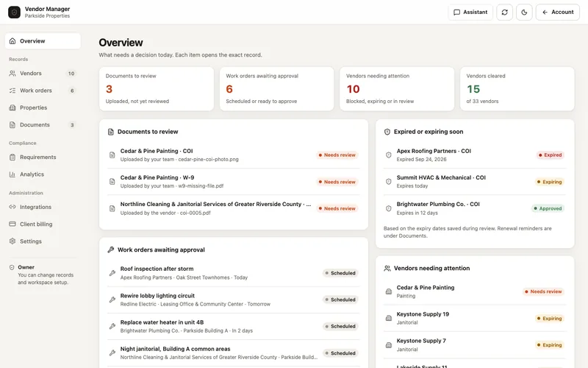Click Scheduled badge on Night janitorial row
Image resolution: width=588 pixels, height=368 pixels.
340,353
